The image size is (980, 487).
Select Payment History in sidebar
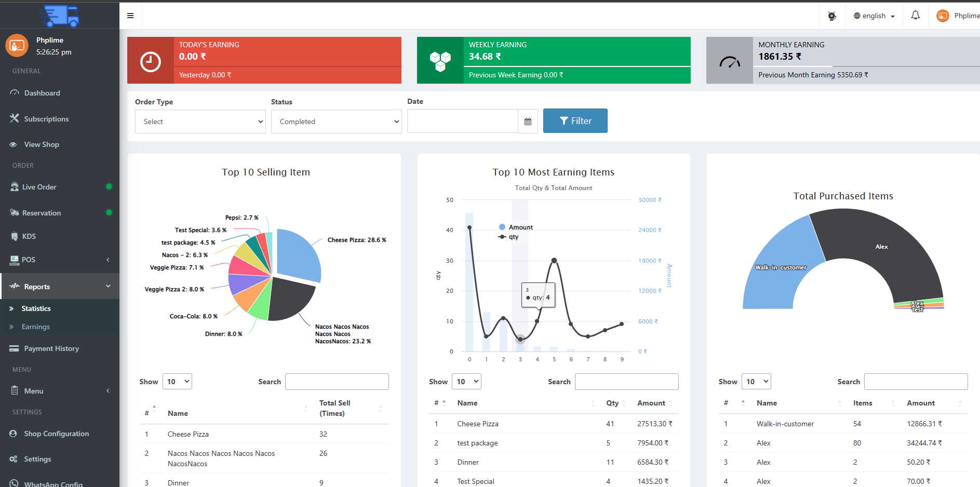tap(51, 348)
